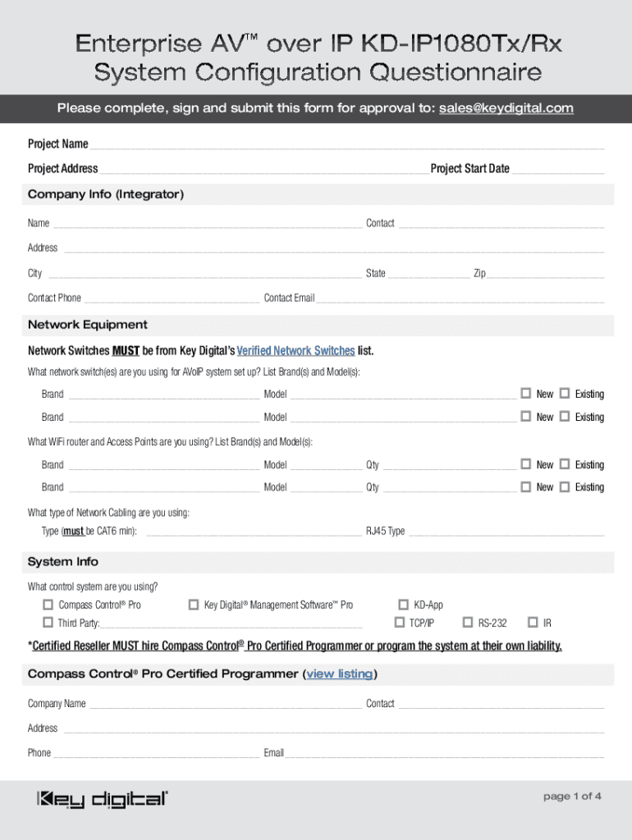Click the Key Digital logo in footer
The height and width of the screenshot is (840, 632).
[102, 799]
